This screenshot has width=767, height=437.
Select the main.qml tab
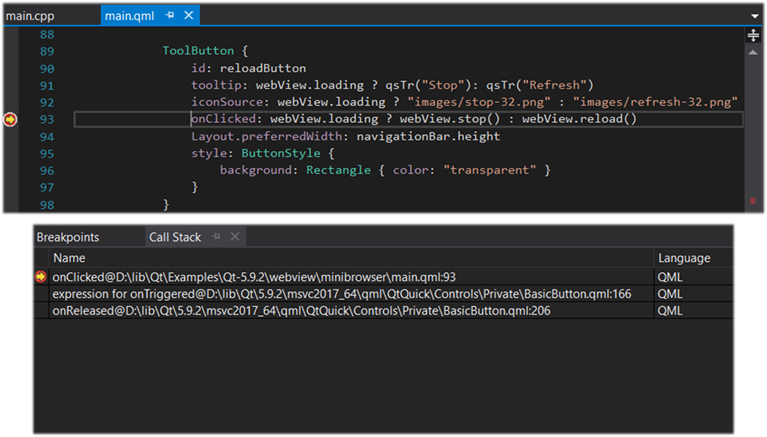point(130,16)
